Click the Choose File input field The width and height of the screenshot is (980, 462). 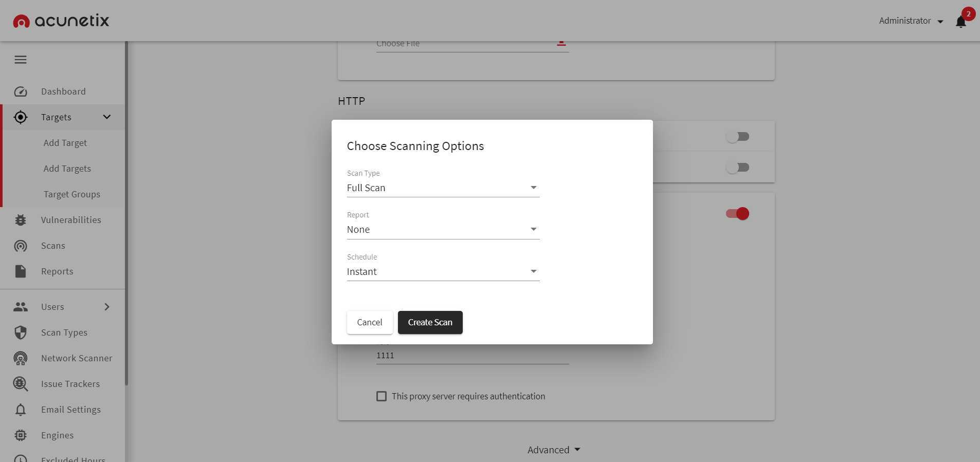[x=473, y=44]
